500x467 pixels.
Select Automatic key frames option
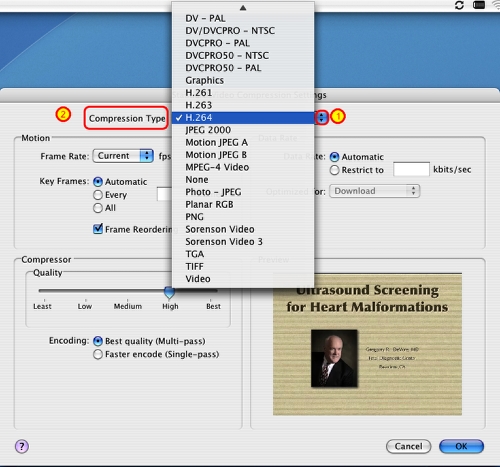click(x=98, y=182)
